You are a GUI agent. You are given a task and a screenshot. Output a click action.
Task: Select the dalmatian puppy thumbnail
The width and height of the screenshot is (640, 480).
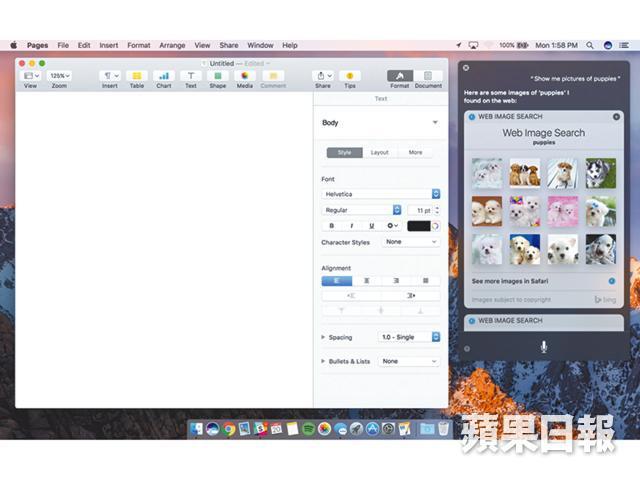[600, 249]
